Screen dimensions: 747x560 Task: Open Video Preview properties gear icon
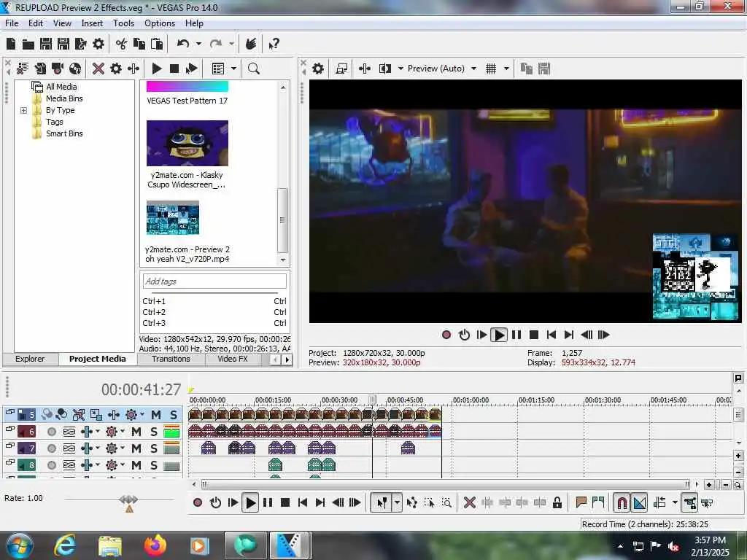[x=318, y=69]
